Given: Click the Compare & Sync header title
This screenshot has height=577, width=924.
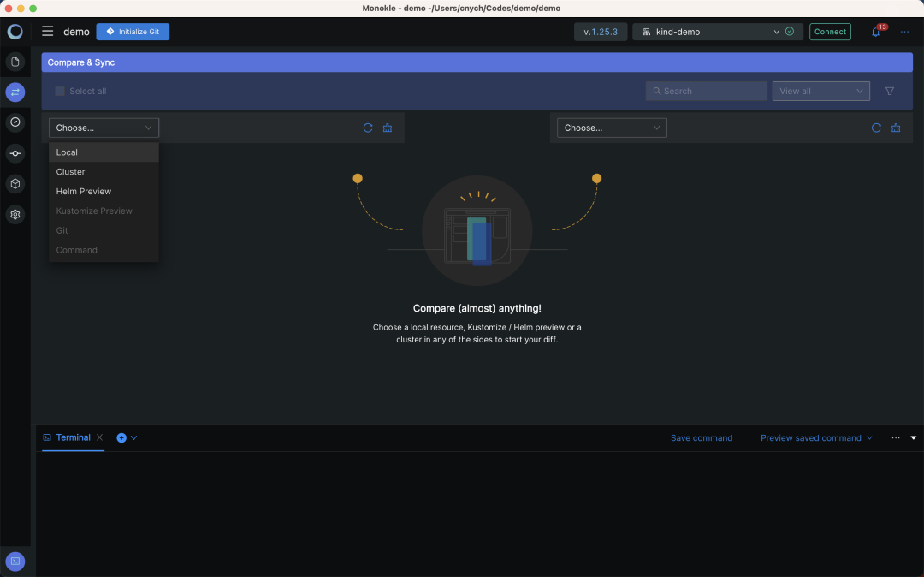Looking at the screenshot, I should [81, 62].
